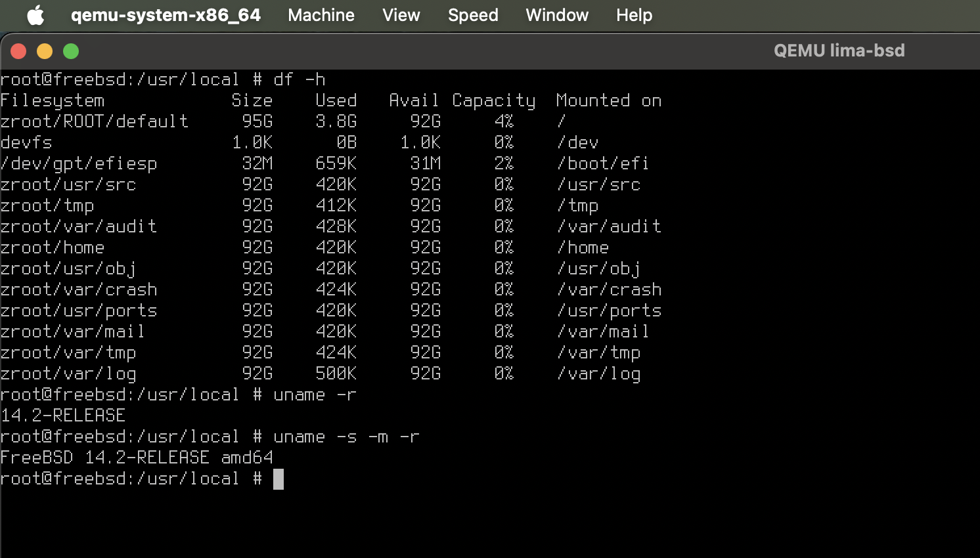Click the 412K used value
980x558 pixels.
click(336, 205)
